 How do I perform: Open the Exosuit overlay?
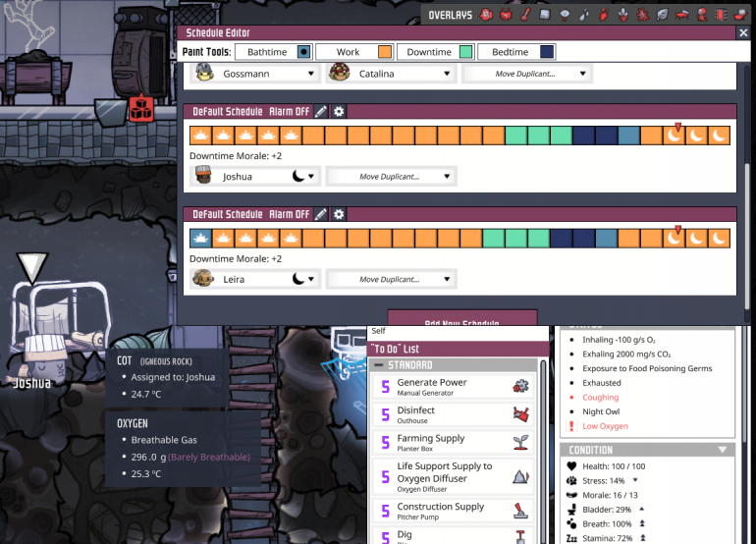(x=702, y=15)
